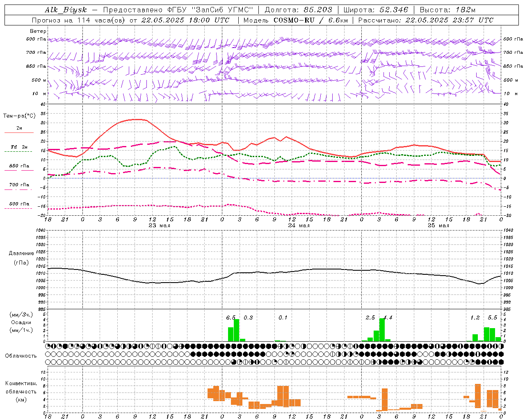This screenshot has width=525, height=420.
Task: Click the model label COSMO-RU / 6.6км
Action: (310, 20)
